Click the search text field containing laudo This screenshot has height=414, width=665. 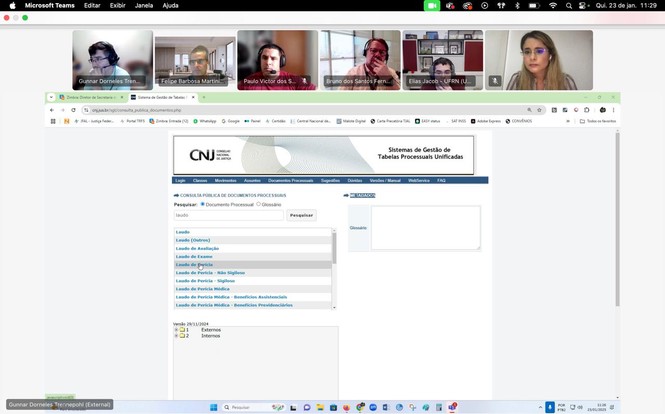229,215
